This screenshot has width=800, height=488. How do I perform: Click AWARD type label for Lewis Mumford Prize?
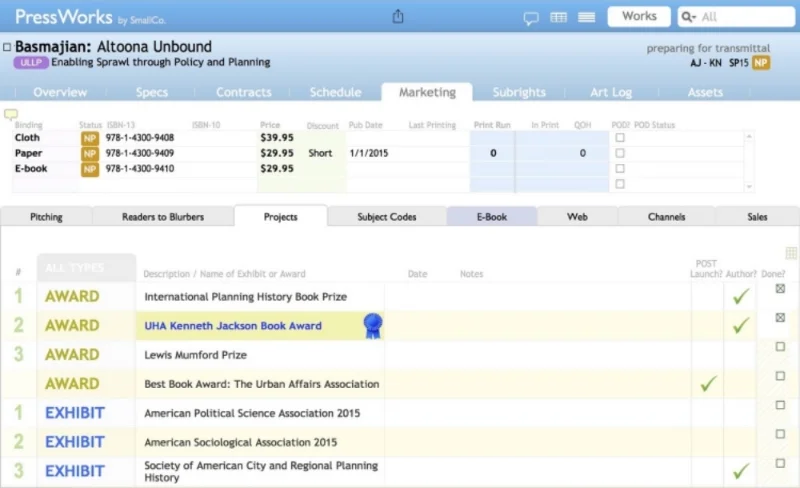(x=72, y=355)
